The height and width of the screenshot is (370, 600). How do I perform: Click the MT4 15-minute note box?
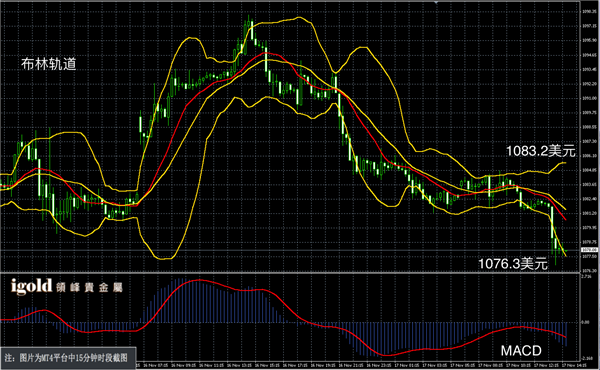coord(68,358)
